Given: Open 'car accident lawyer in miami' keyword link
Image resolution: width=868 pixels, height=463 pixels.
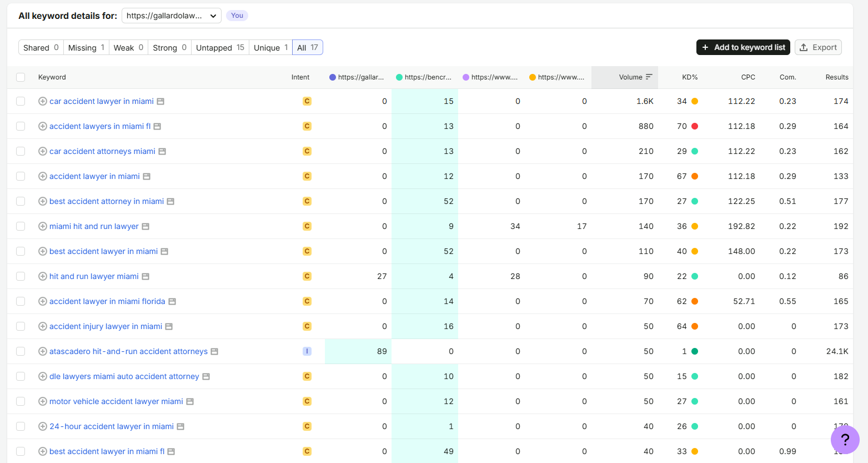Looking at the screenshot, I should (x=102, y=101).
